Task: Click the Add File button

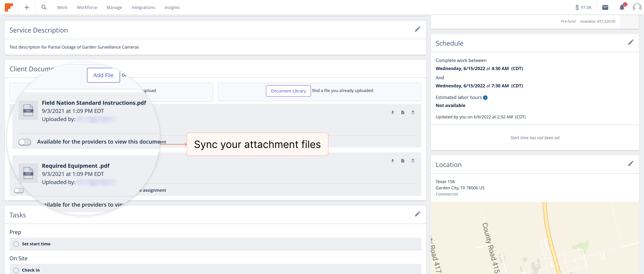Action: click(103, 75)
